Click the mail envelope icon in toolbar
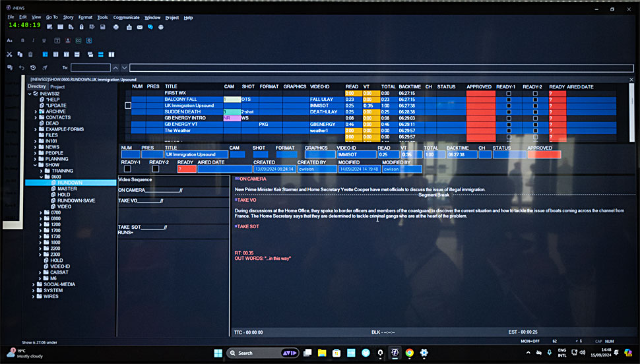640x364 pixels. (x=139, y=27)
